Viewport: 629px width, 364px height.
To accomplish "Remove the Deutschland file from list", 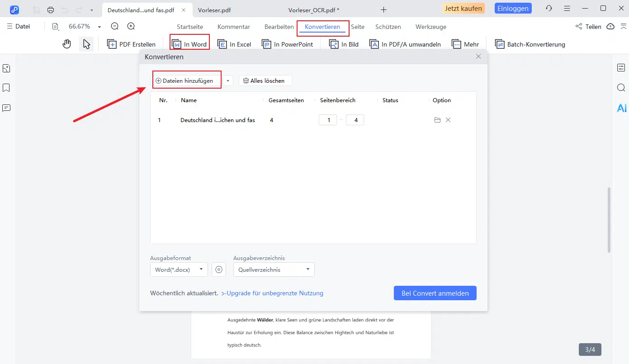I will click(448, 120).
